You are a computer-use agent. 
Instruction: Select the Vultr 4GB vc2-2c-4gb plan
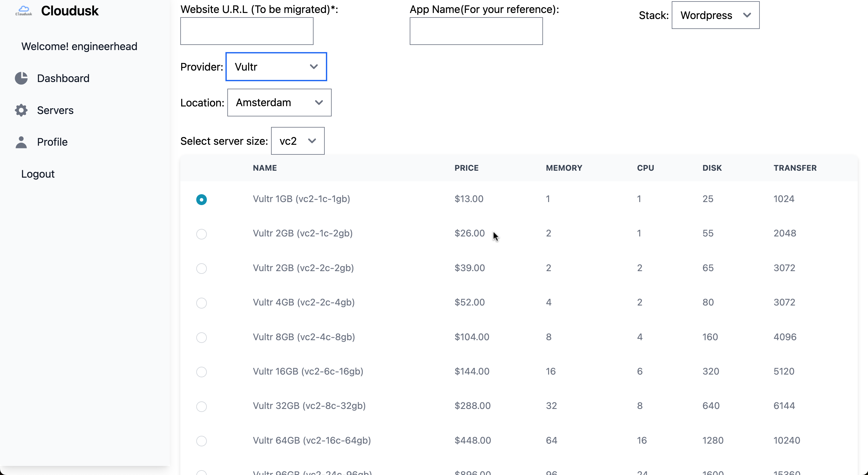201,303
